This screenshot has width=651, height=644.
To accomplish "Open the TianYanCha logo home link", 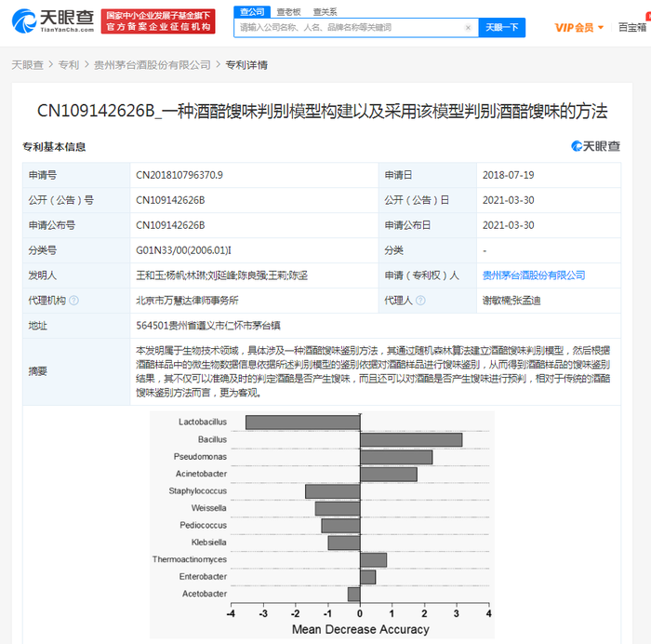I will click(53, 20).
